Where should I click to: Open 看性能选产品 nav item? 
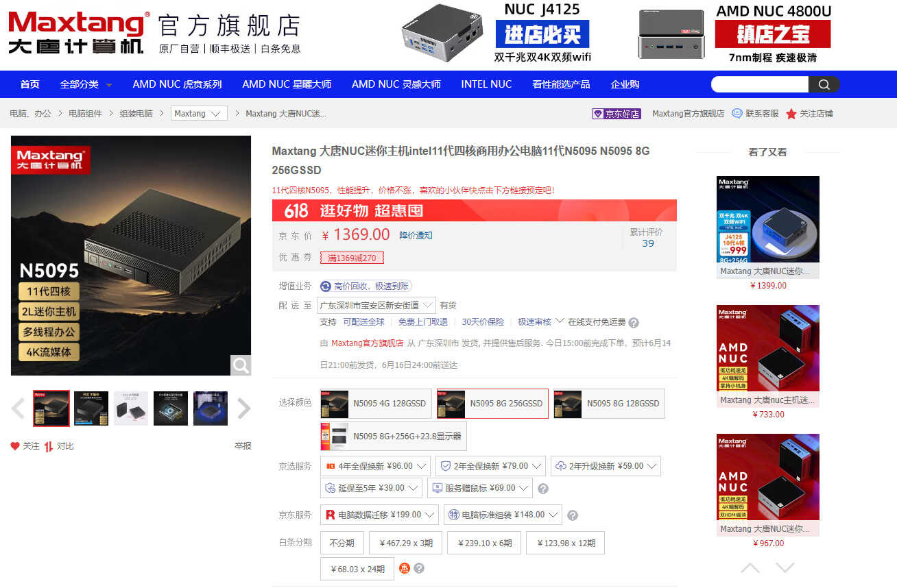tap(561, 84)
